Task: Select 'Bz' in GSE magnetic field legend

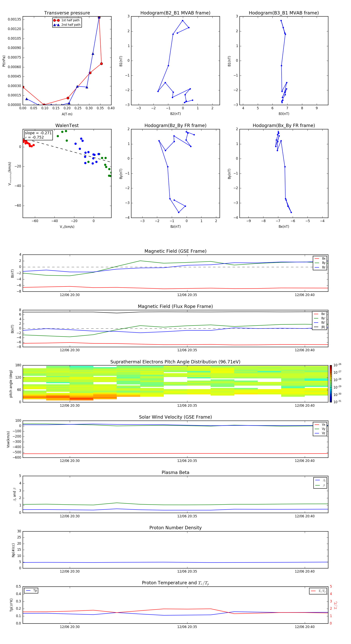Action: pos(320,267)
